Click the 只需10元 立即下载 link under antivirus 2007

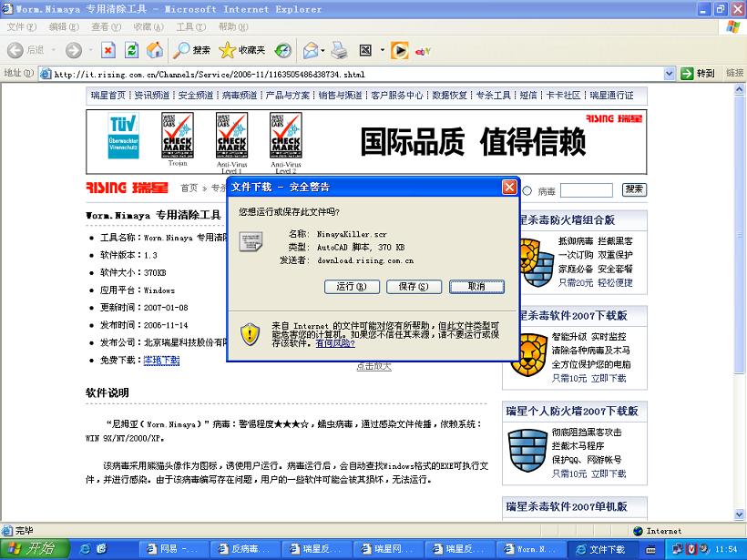coord(588,378)
